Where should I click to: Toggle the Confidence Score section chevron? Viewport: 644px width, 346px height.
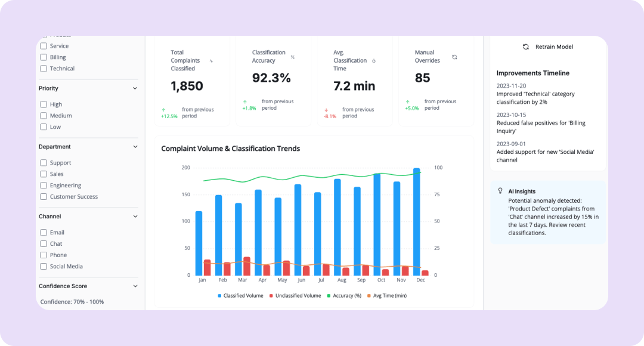pyautogui.click(x=135, y=286)
